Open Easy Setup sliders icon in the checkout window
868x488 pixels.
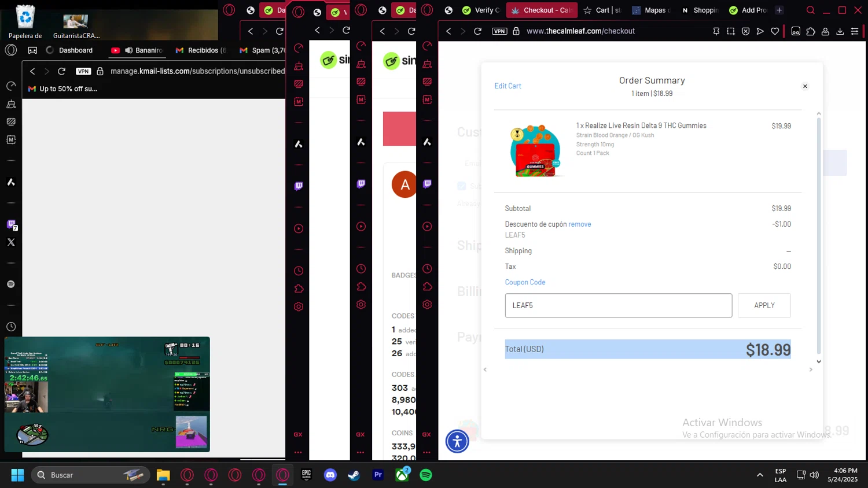[855, 31]
